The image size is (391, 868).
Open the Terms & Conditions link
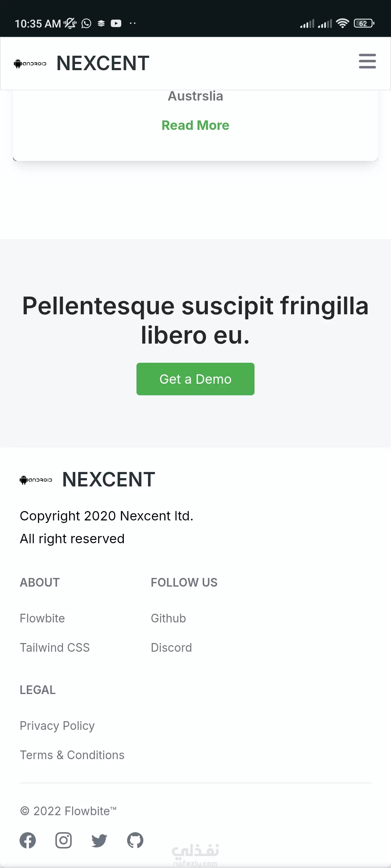click(x=72, y=755)
